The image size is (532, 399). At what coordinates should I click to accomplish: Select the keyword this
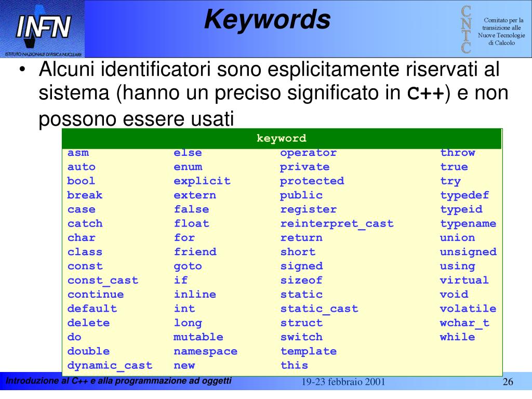(294, 365)
